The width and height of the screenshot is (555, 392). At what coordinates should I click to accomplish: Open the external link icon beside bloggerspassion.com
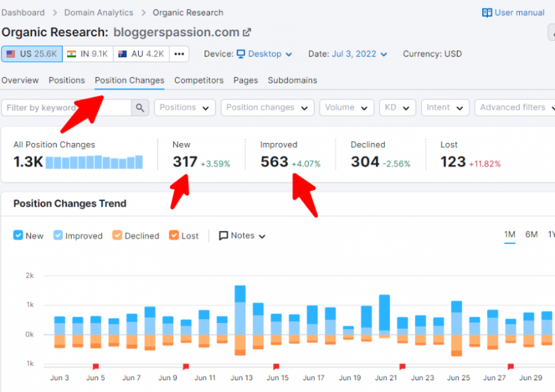pos(247,33)
